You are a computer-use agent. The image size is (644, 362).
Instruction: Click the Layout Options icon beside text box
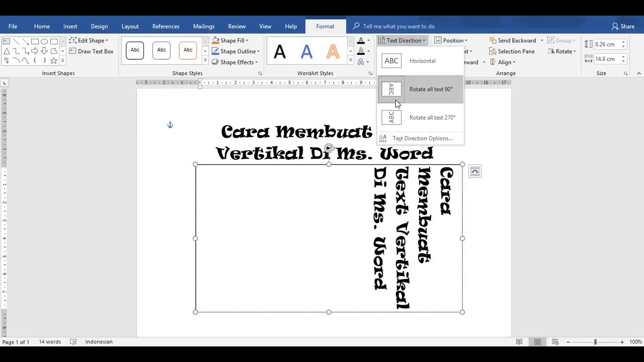pyautogui.click(x=474, y=171)
